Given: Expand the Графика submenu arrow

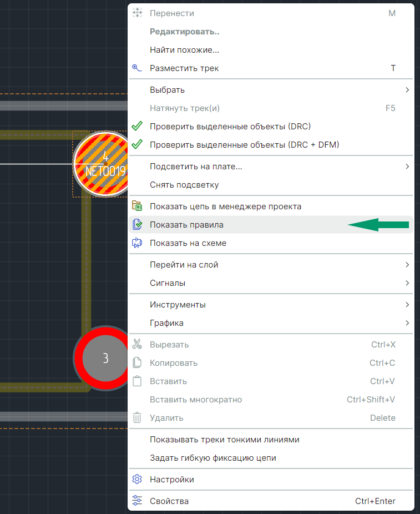Looking at the screenshot, I should (407, 323).
